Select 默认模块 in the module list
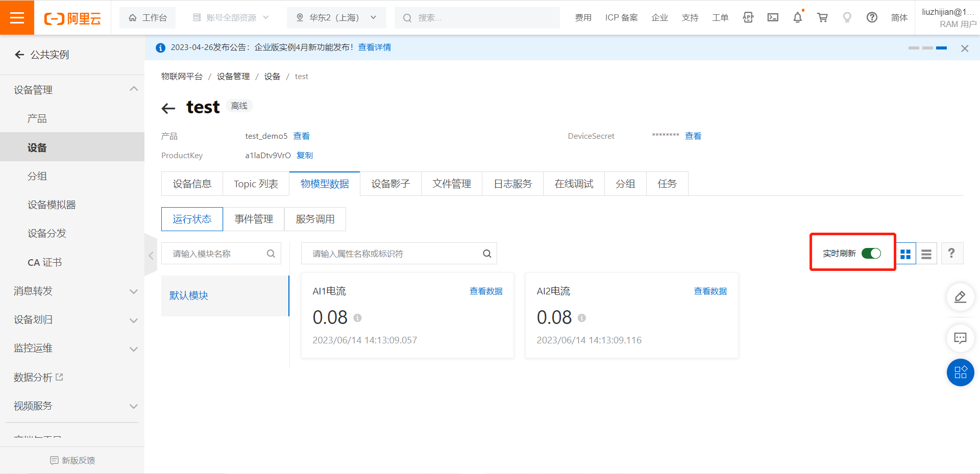The height and width of the screenshot is (474, 980). [225, 295]
